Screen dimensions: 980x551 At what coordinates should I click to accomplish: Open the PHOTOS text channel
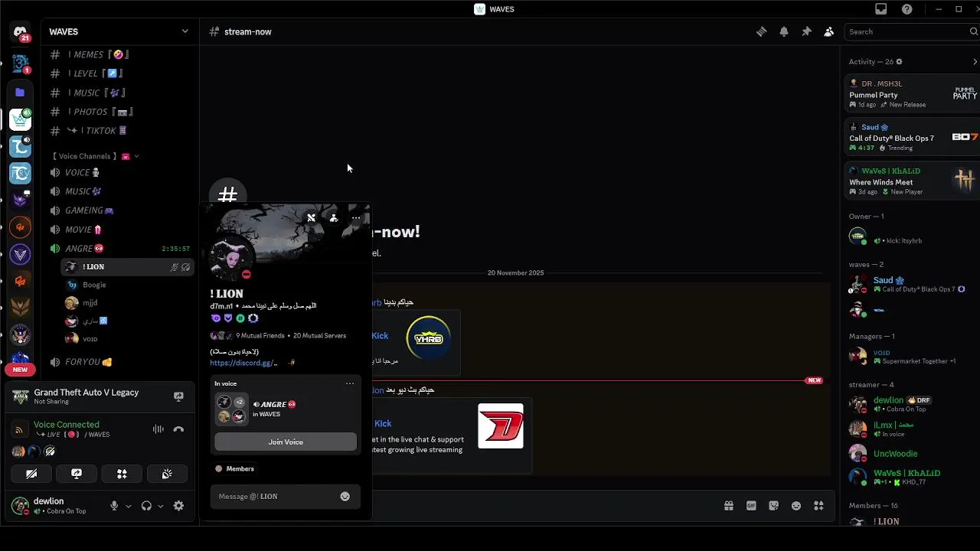119,112
